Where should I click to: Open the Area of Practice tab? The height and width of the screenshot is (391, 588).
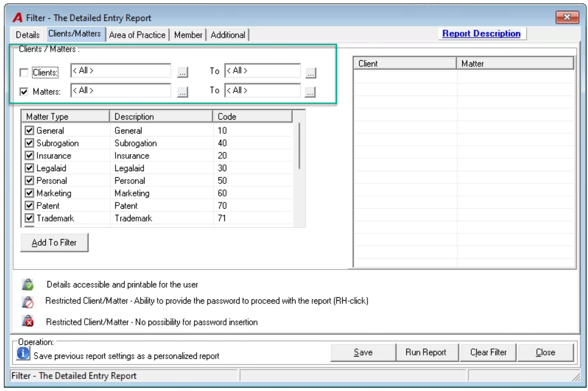138,35
